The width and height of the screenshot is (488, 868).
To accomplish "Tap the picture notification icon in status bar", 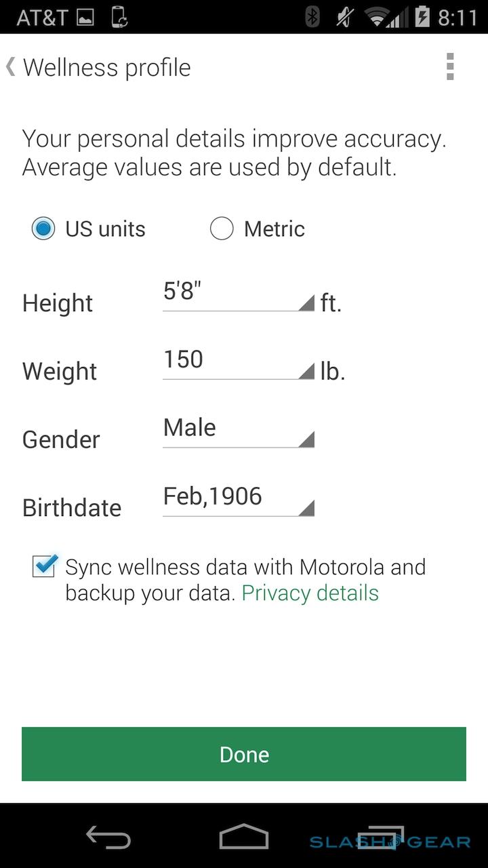I will click(x=85, y=18).
